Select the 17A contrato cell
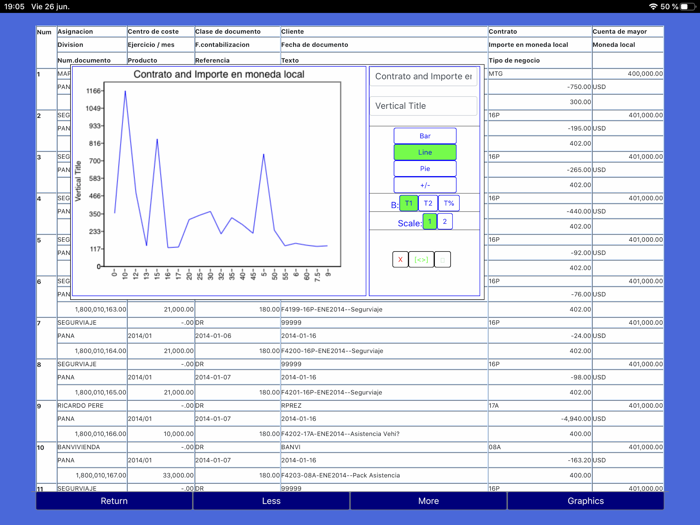The width and height of the screenshot is (700, 525). click(x=540, y=405)
